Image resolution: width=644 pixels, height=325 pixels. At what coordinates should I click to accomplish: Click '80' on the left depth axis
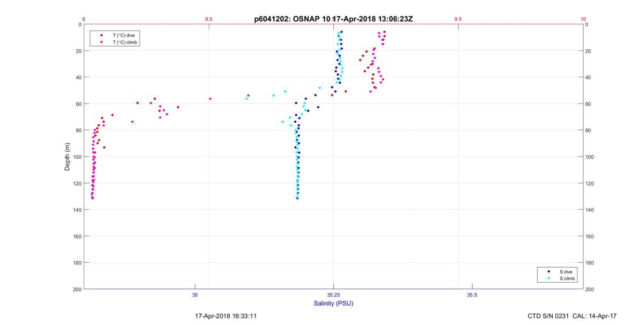(78, 130)
